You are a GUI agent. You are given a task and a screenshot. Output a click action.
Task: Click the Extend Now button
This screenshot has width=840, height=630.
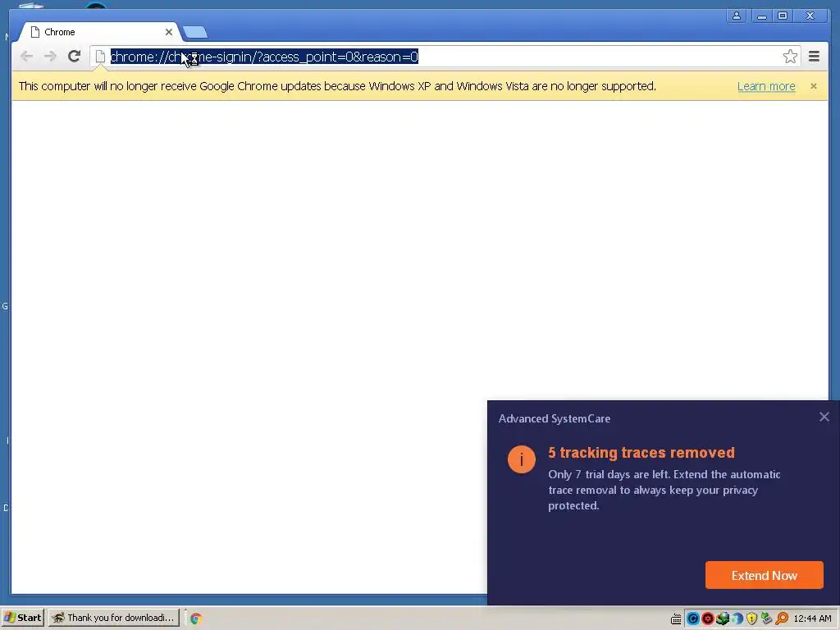point(764,575)
